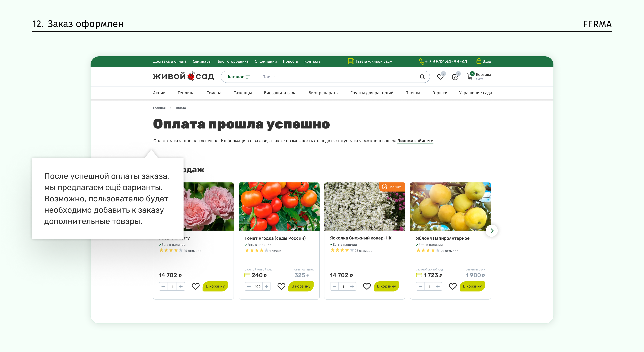This screenshot has width=644, height=352.
Task: Add Яблоня Папироянтарное В корзину
Action: (x=472, y=286)
